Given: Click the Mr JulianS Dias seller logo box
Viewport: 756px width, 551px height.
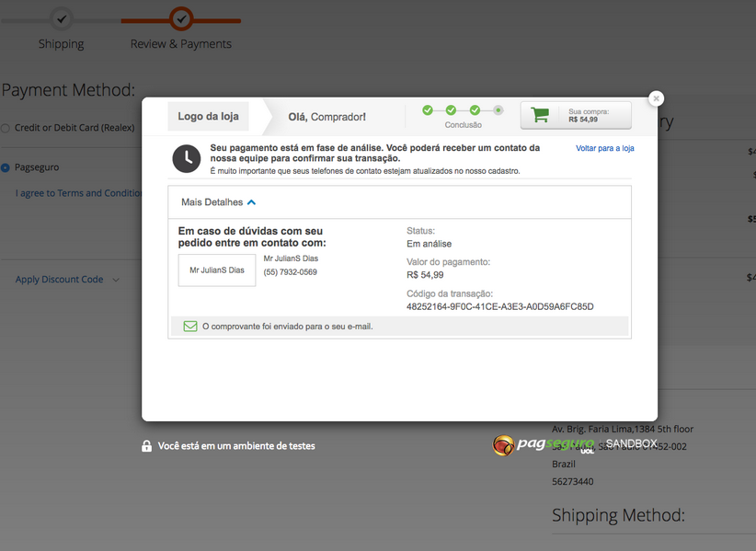Looking at the screenshot, I should (x=217, y=270).
